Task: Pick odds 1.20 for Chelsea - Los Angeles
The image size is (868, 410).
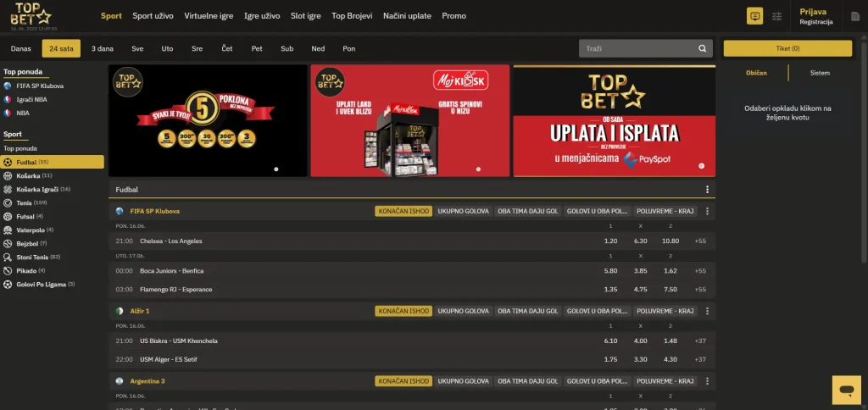Action: (610, 241)
